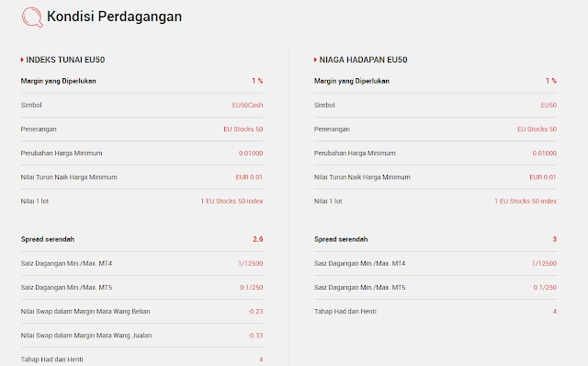Click the -0.23 swap value
588x366 pixels.
255,312
